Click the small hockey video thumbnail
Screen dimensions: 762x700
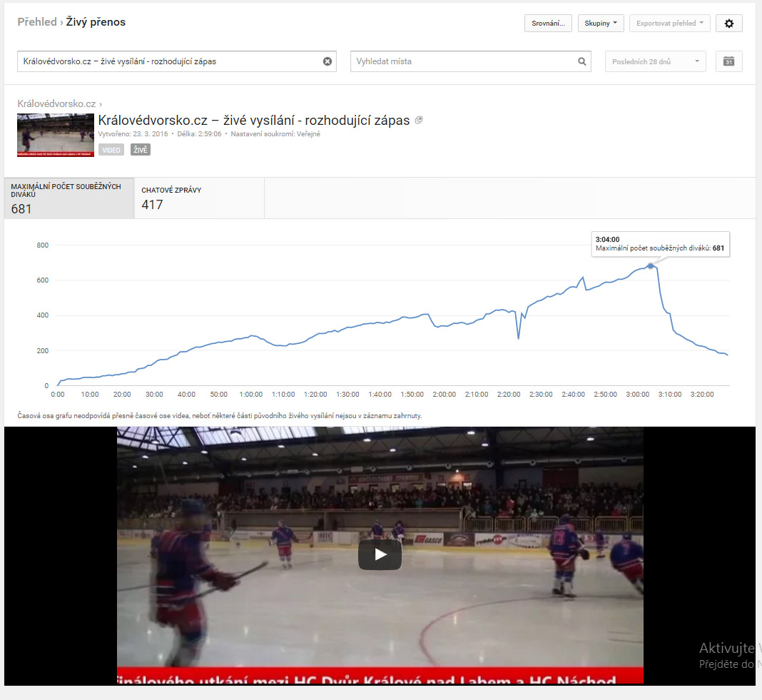pyautogui.click(x=56, y=135)
